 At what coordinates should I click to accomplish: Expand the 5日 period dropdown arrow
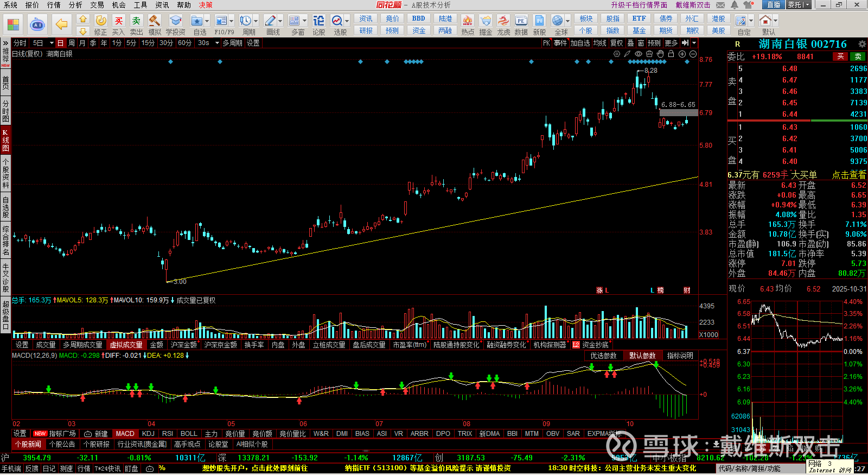[52, 43]
